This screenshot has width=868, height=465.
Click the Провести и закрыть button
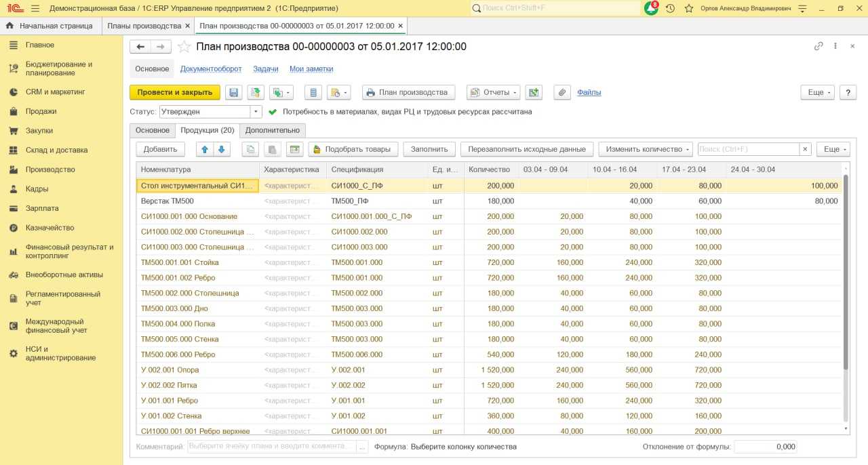[x=174, y=93]
